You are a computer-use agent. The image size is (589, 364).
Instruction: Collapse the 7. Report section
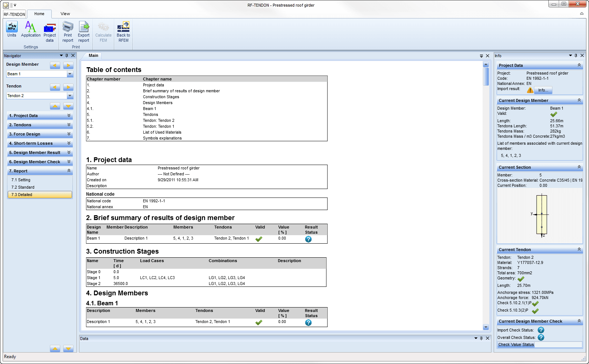40,171
